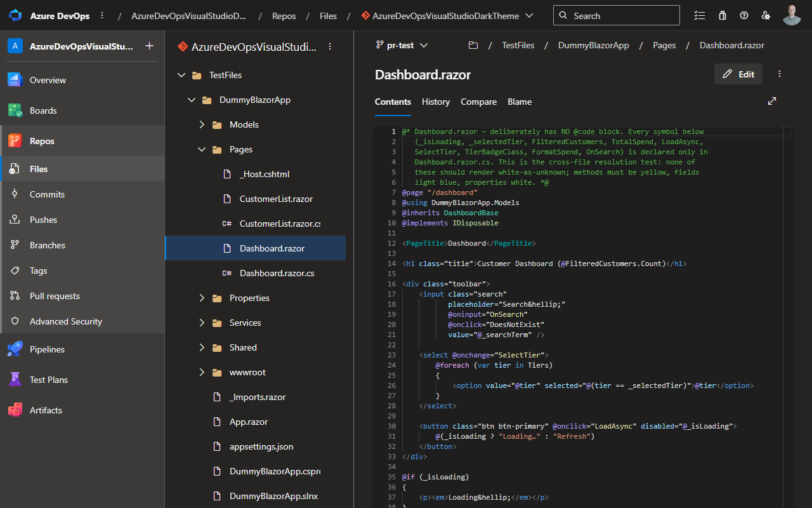Click the root folder icon in breadcrumb path
The width and height of the screenshot is (812, 508).
coord(473,46)
